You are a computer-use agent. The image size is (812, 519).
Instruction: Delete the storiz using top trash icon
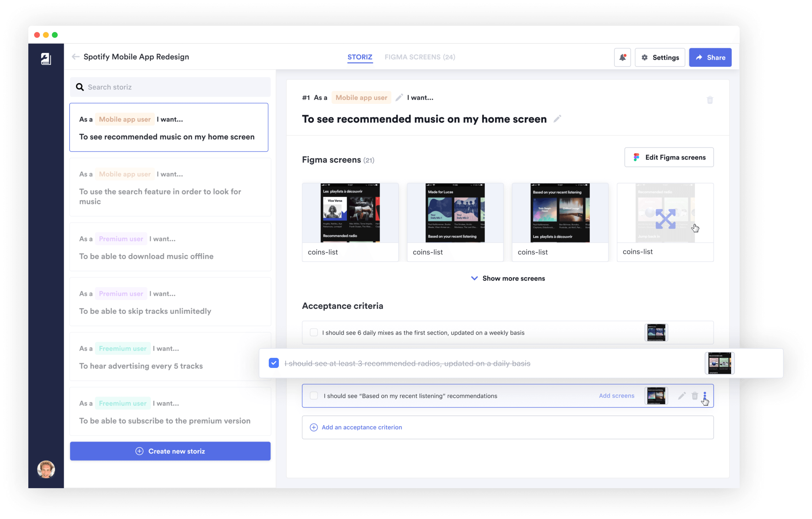tap(710, 100)
